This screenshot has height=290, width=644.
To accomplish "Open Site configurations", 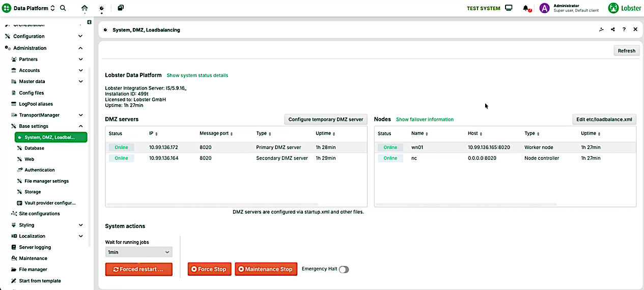I will click(39, 214).
